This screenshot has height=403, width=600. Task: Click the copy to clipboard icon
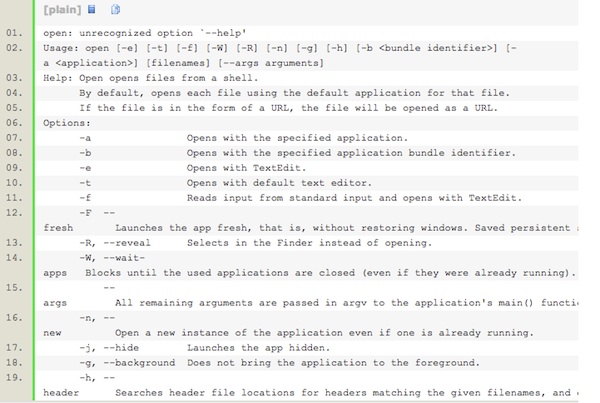tap(115, 10)
